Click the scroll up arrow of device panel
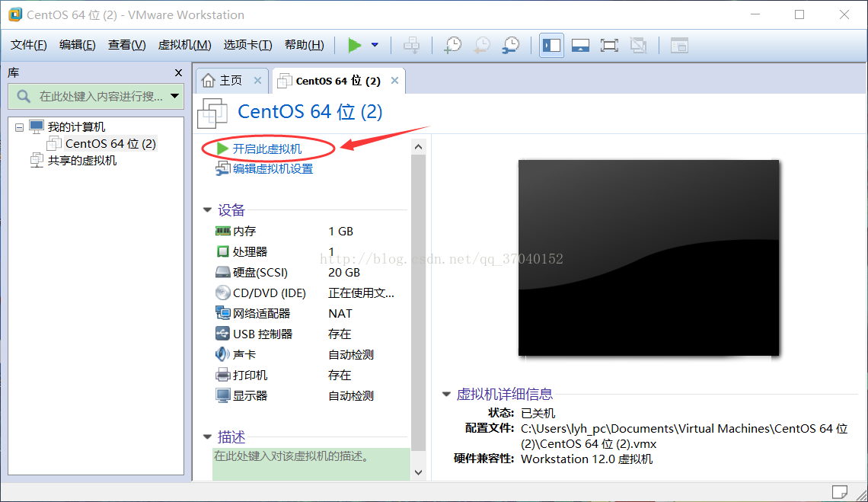Image resolution: width=868 pixels, height=502 pixels. coord(419,147)
